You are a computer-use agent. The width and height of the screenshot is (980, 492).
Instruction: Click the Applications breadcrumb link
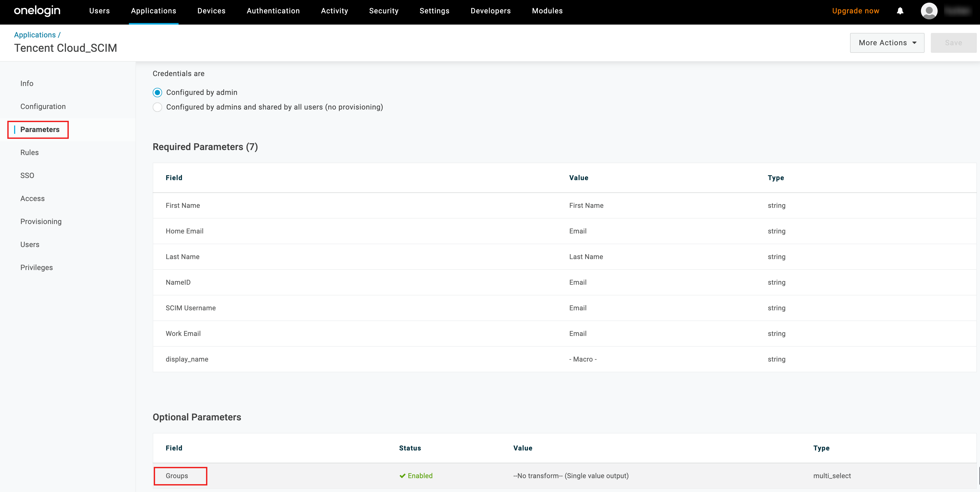coord(35,35)
